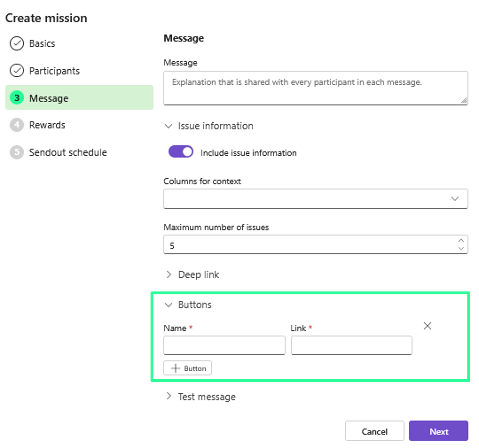Click the step 4 Rewards number badge
The image size is (479, 448).
17,125
